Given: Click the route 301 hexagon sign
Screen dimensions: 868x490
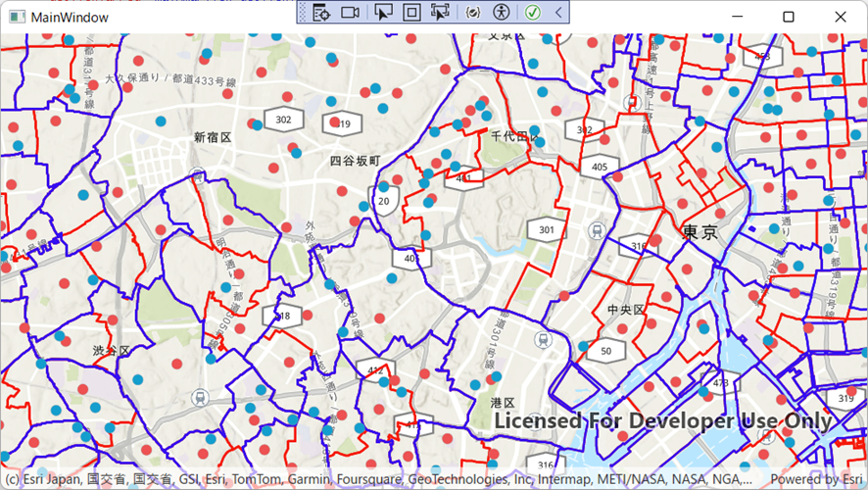Looking at the screenshot, I should click(547, 229).
